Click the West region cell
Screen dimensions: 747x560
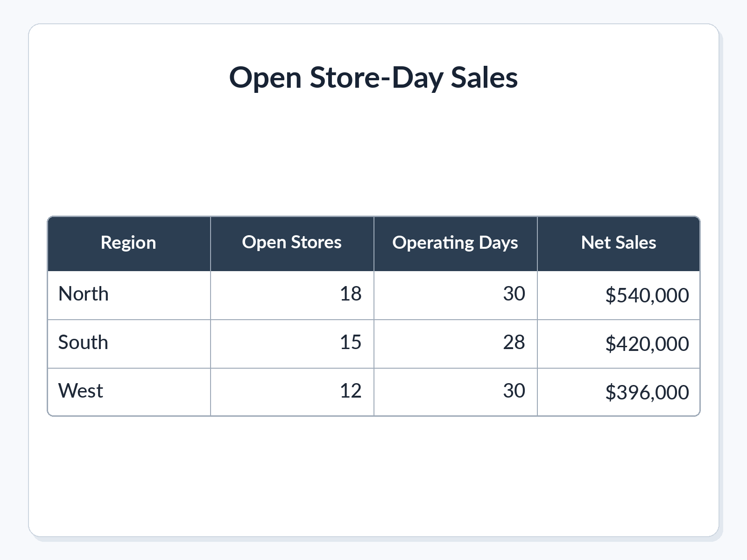[x=129, y=392]
